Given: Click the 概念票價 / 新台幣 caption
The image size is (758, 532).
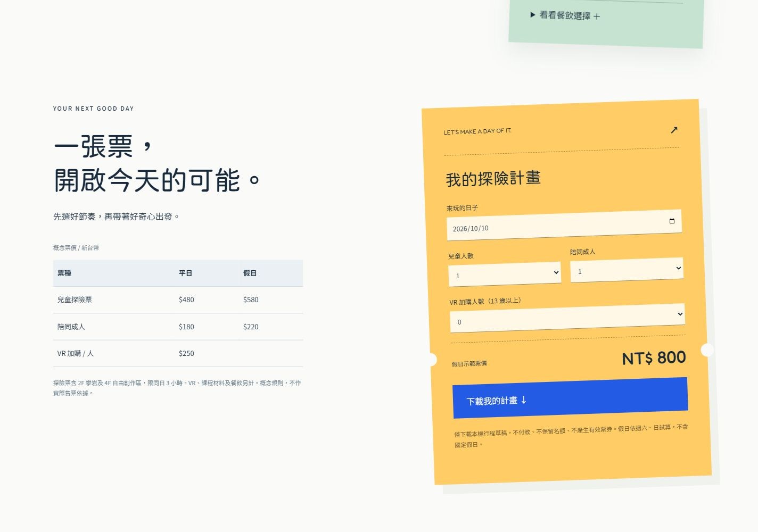Looking at the screenshot, I should (76, 248).
